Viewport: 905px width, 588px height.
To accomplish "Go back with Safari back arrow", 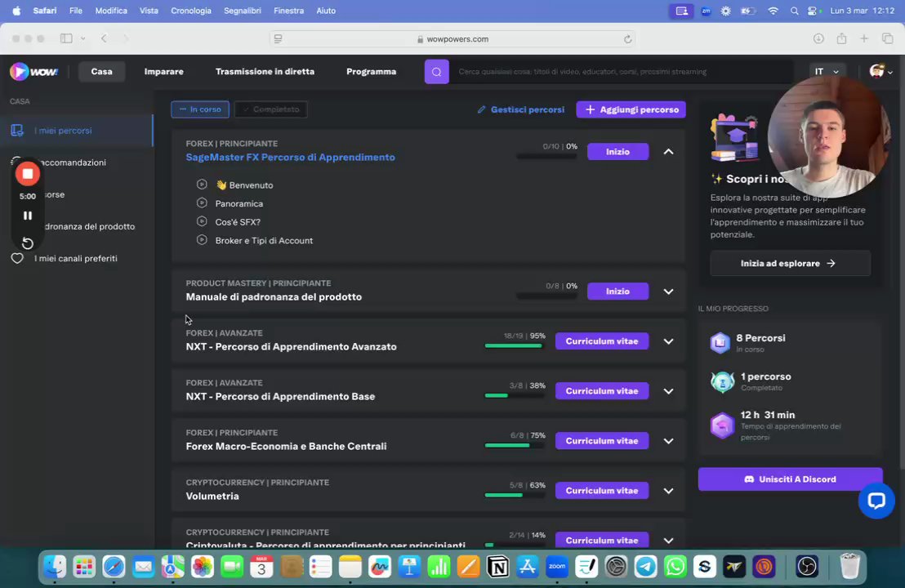I will point(104,38).
